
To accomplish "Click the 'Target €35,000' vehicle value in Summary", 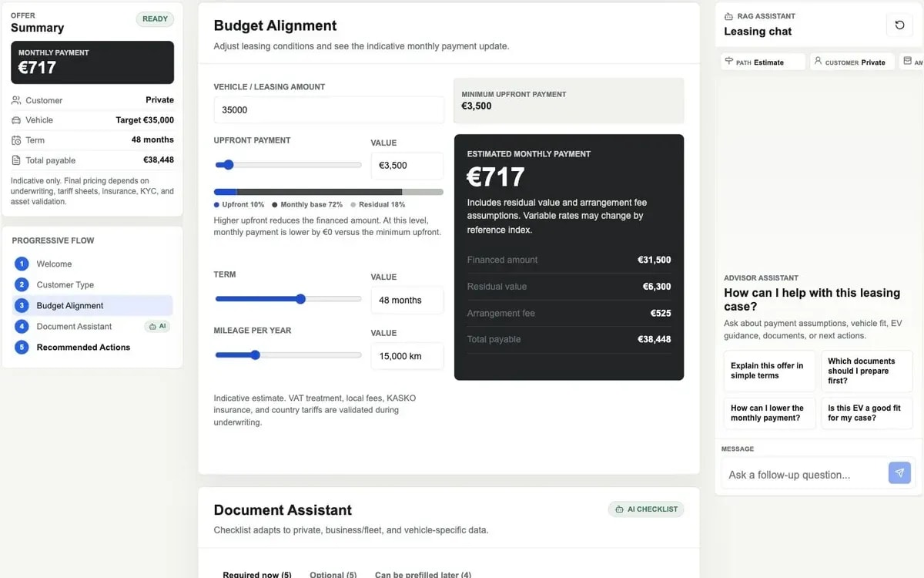I will click(145, 120).
